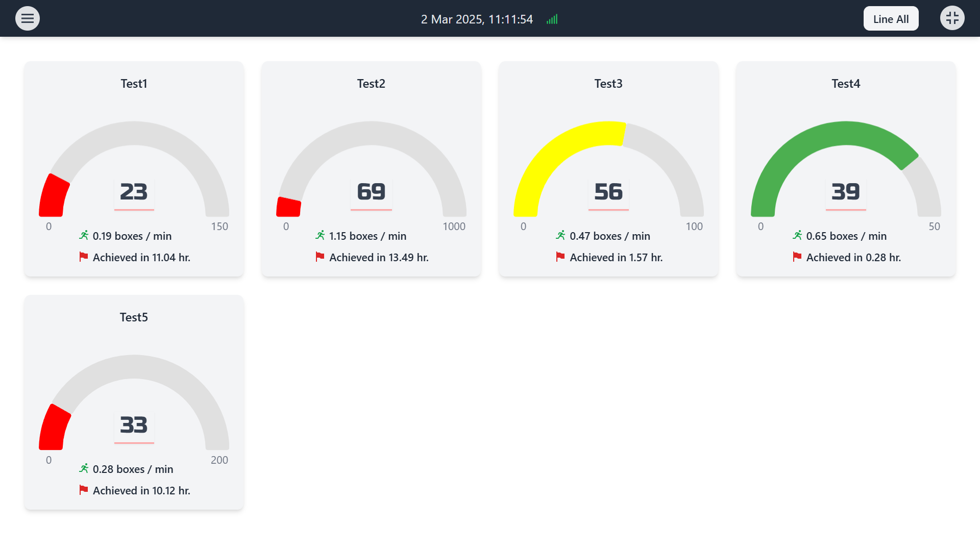Screen dimensions: 980x551
Task: Click '0.28 boxes / min' rate text
Action: point(133,469)
